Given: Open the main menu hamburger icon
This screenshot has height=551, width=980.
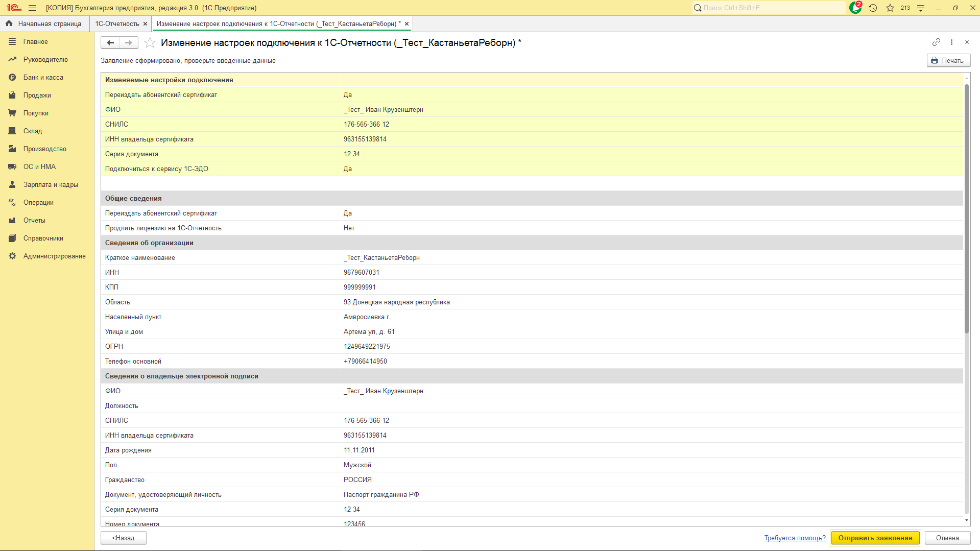Looking at the screenshot, I should pos(32,8).
